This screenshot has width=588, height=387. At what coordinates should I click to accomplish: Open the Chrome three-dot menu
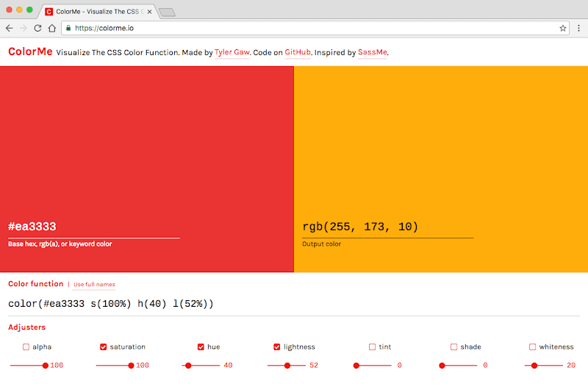[x=578, y=28]
